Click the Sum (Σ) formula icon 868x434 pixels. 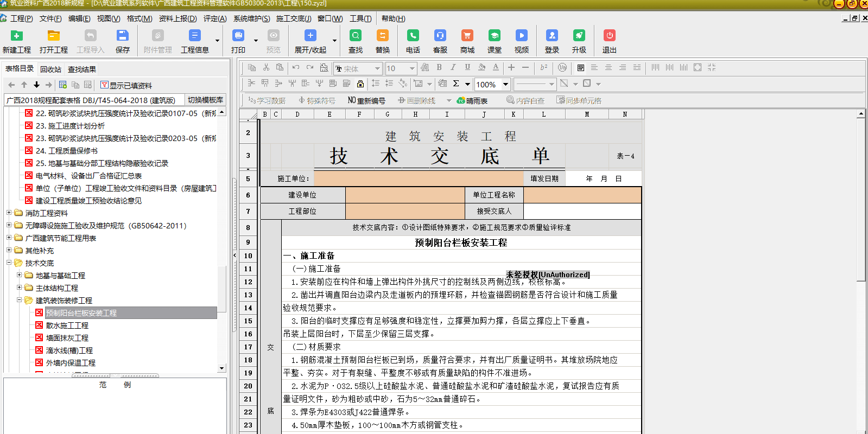456,84
